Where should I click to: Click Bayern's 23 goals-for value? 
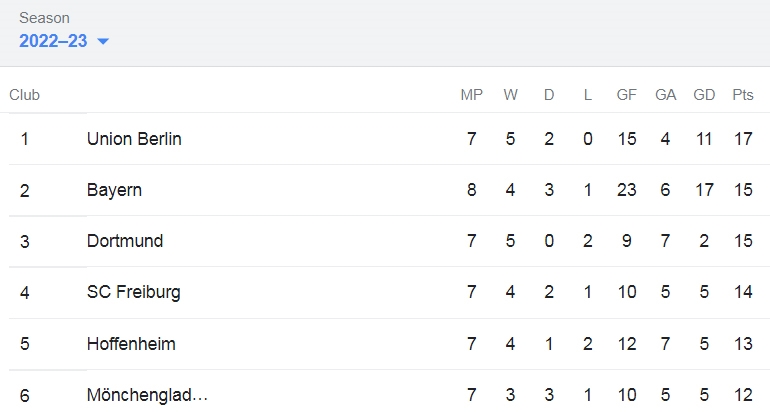click(627, 190)
